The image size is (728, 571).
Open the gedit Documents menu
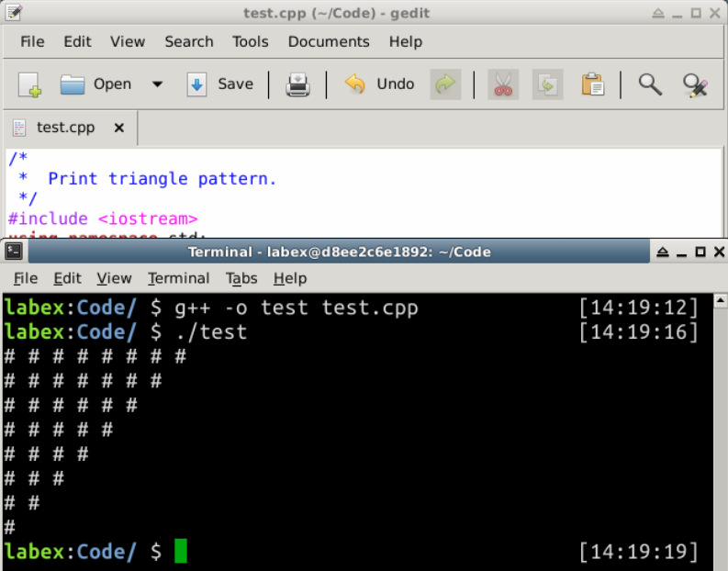pyautogui.click(x=328, y=41)
